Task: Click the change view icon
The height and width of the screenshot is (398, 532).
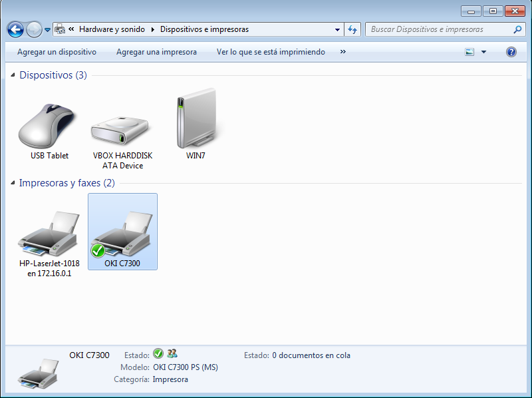Action: [469, 52]
